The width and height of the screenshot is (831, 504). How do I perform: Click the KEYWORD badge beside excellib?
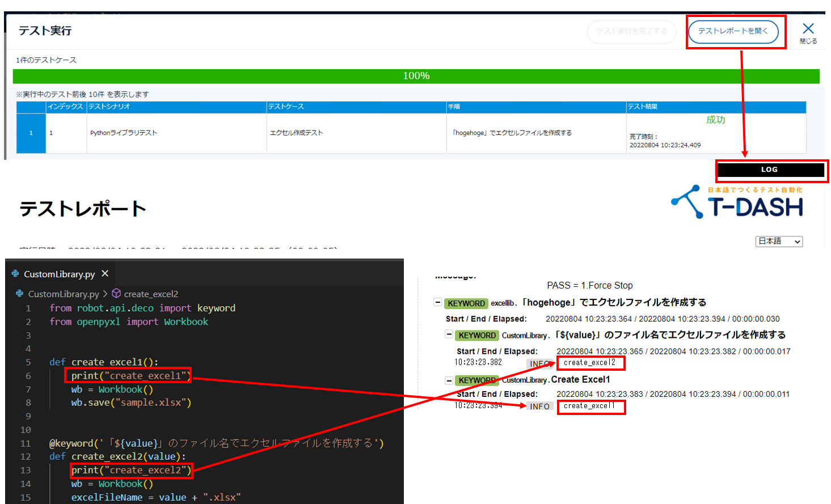coord(466,303)
